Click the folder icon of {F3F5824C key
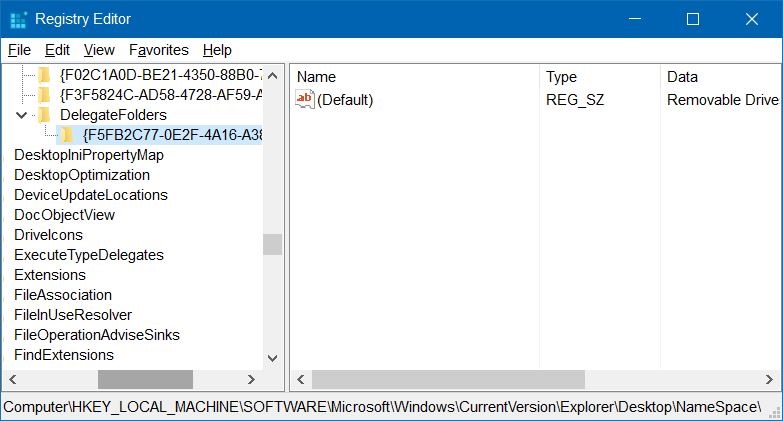 point(44,95)
